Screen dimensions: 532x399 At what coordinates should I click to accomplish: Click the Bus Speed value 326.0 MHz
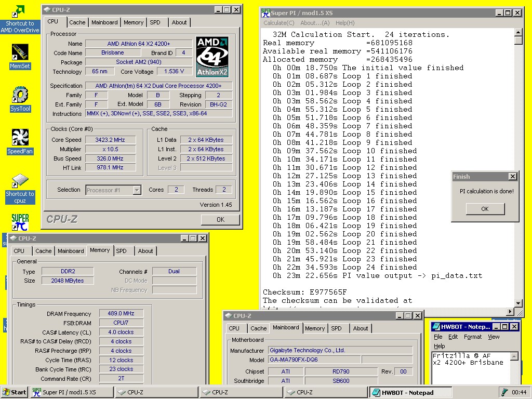[x=110, y=158]
